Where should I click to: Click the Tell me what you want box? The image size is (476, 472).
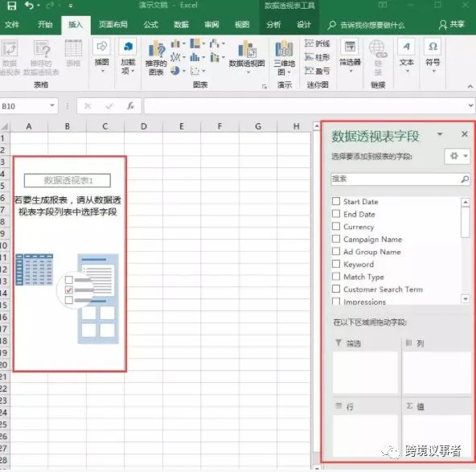[x=367, y=25]
